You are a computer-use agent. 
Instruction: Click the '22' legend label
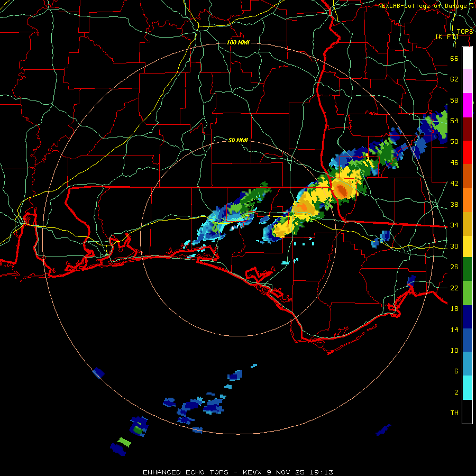454,288
